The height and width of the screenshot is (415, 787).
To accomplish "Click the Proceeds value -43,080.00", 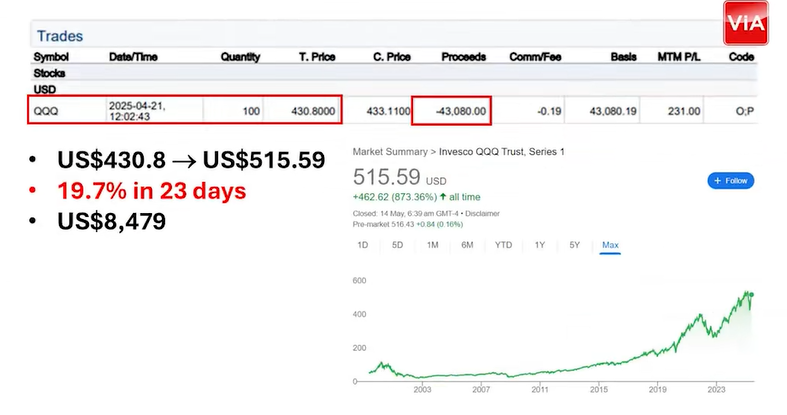I will [x=454, y=110].
